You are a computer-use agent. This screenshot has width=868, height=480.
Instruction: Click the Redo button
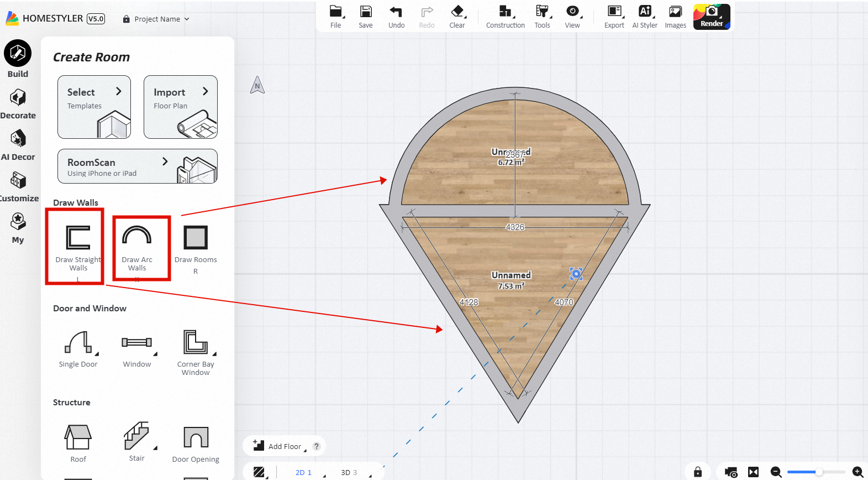click(x=427, y=17)
